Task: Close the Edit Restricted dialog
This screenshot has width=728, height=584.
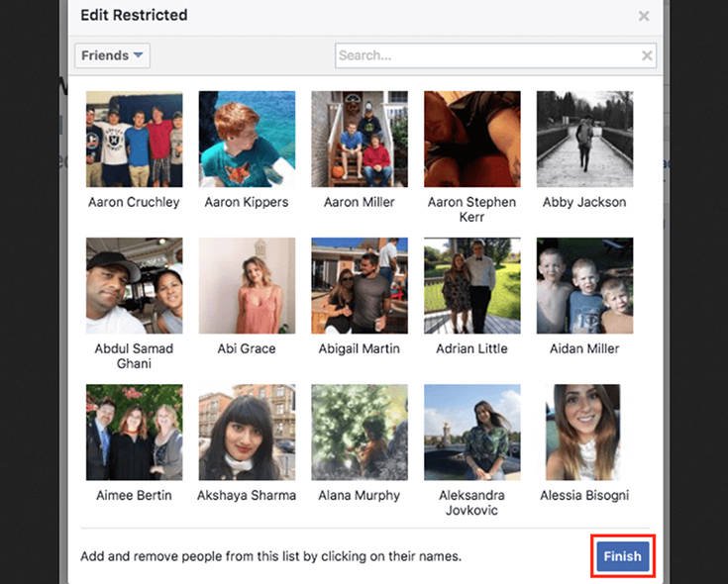Action: [644, 16]
